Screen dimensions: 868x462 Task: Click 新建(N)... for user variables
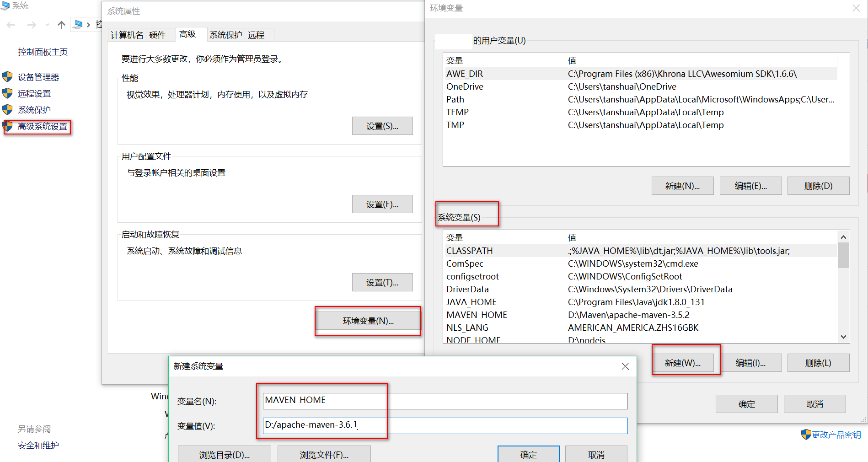[x=682, y=186]
